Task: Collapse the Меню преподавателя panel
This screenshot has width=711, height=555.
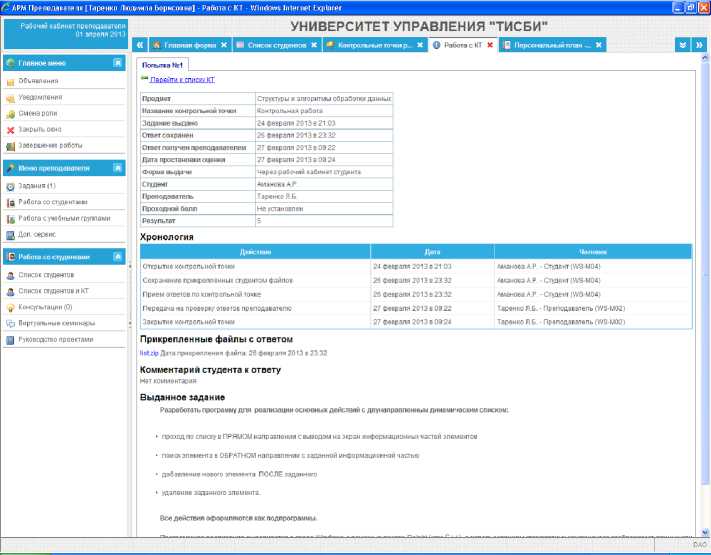Action: pos(117,168)
